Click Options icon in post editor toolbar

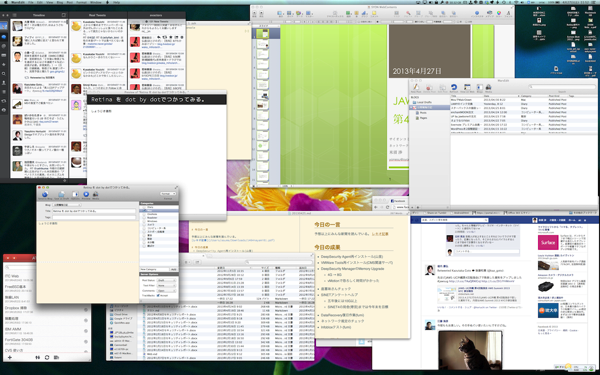(x=75, y=194)
